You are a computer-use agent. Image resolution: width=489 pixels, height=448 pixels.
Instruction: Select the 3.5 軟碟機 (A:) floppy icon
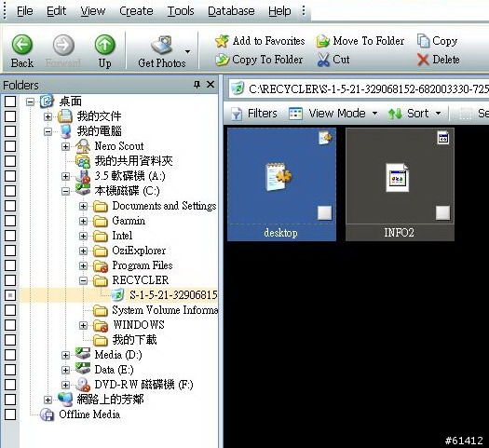[x=83, y=176]
